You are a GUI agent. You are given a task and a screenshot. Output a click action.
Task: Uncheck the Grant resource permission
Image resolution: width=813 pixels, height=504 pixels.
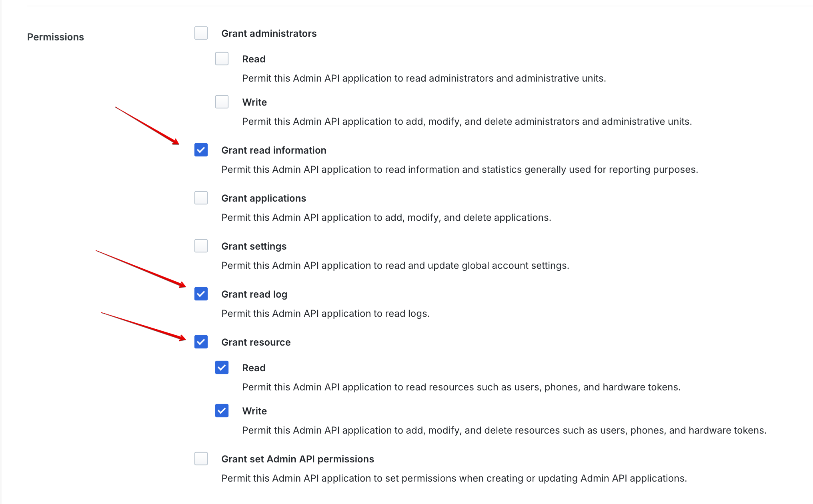click(x=201, y=342)
